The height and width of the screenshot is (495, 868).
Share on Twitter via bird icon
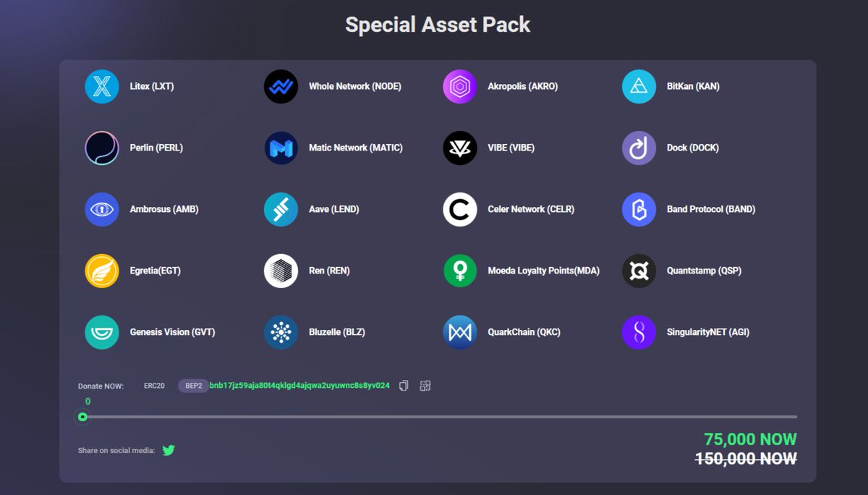click(169, 450)
